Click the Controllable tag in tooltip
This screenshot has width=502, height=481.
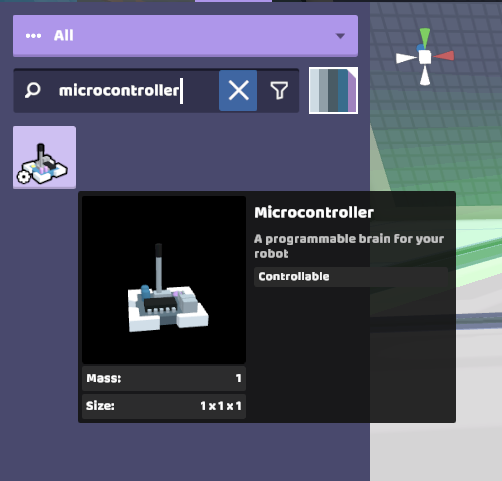(351, 277)
